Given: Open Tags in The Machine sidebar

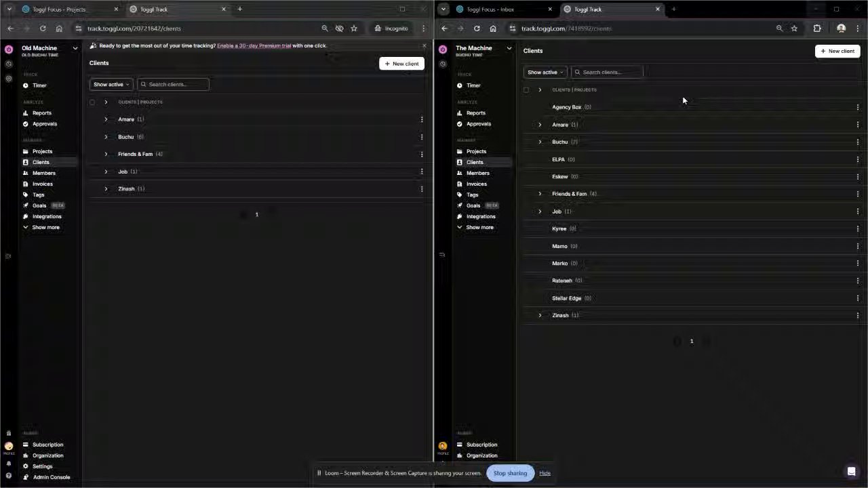Looking at the screenshot, I should 472,195.
